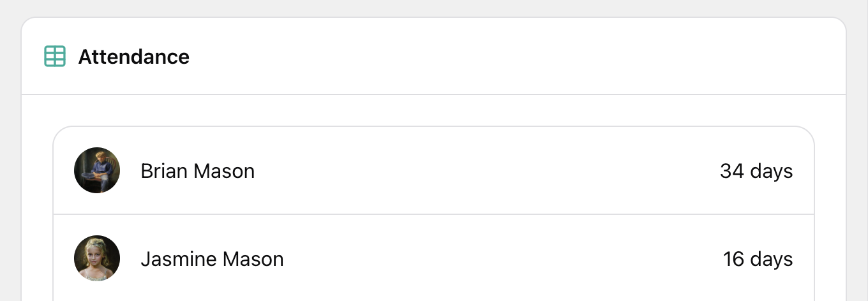Select the Attendance heading text

coord(133,57)
